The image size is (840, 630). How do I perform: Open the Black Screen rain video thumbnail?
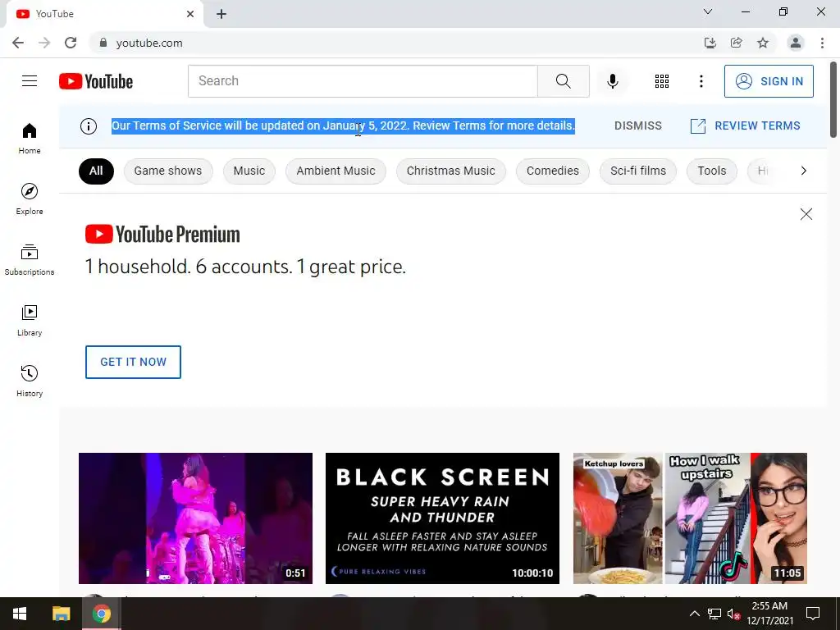pyautogui.click(x=442, y=518)
